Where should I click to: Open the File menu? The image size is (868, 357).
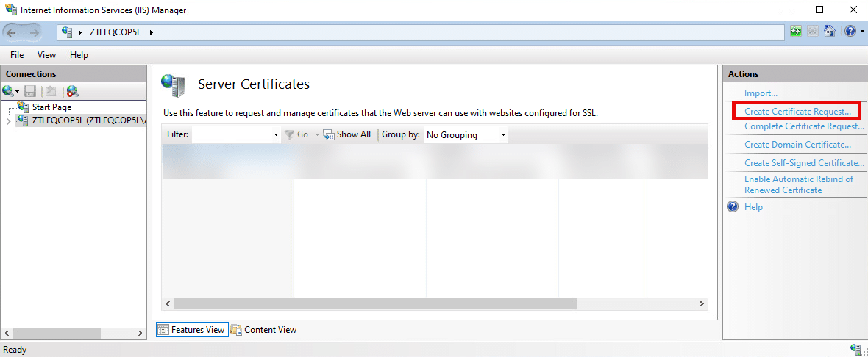tap(17, 55)
